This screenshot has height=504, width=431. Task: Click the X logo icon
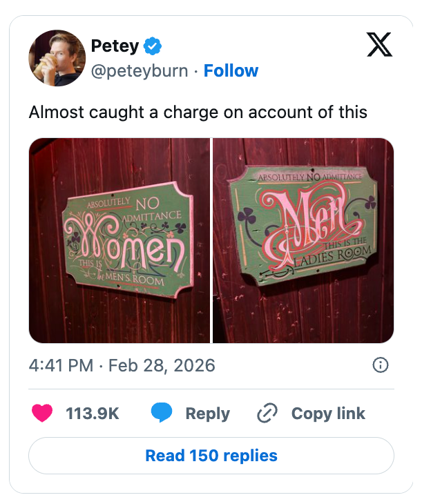[x=378, y=45]
